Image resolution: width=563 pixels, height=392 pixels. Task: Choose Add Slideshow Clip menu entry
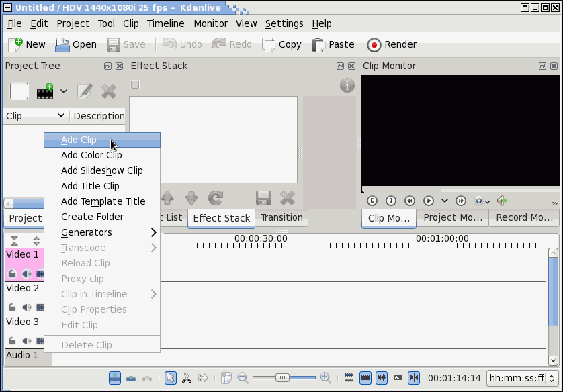(x=102, y=170)
